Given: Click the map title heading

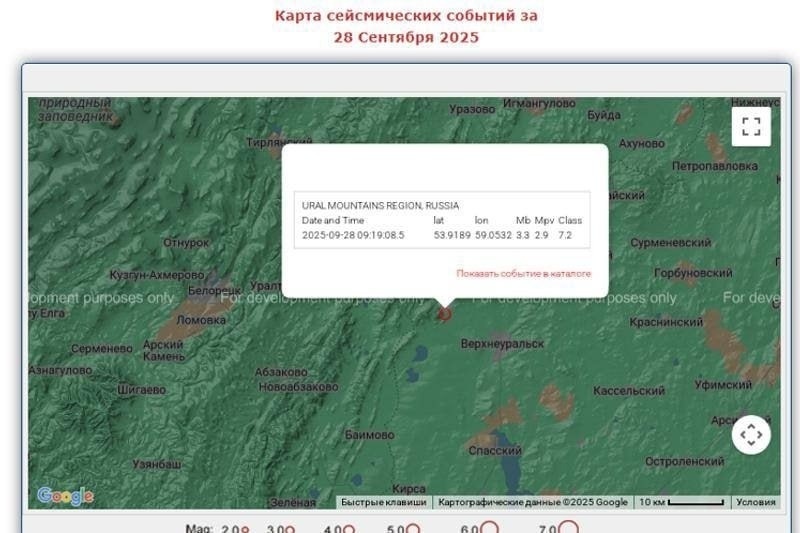Looking at the screenshot, I should 406,27.
